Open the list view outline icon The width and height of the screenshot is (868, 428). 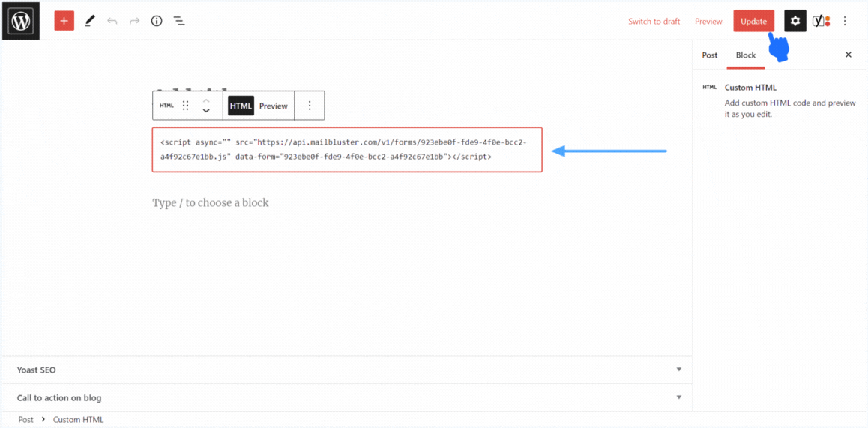point(179,21)
